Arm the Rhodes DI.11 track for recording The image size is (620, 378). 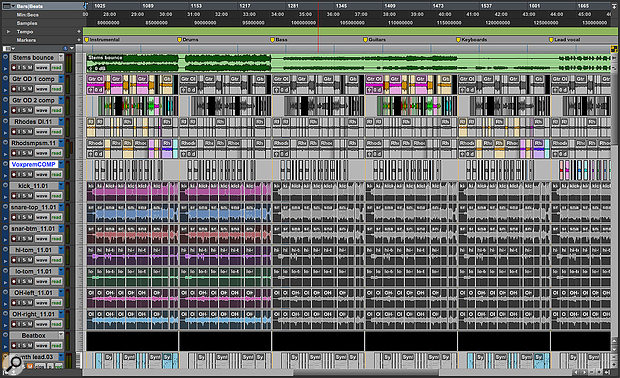(x=14, y=132)
